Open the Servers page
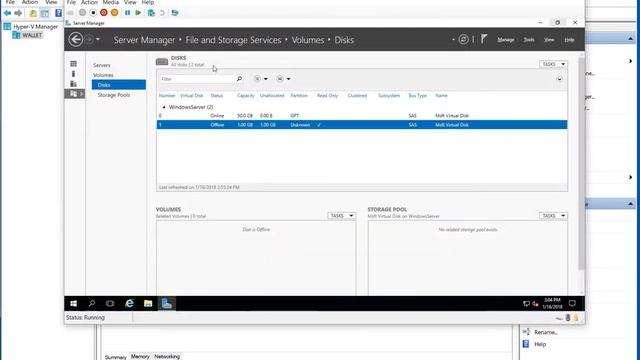This screenshot has width=640, height=360. click(102, 65)
